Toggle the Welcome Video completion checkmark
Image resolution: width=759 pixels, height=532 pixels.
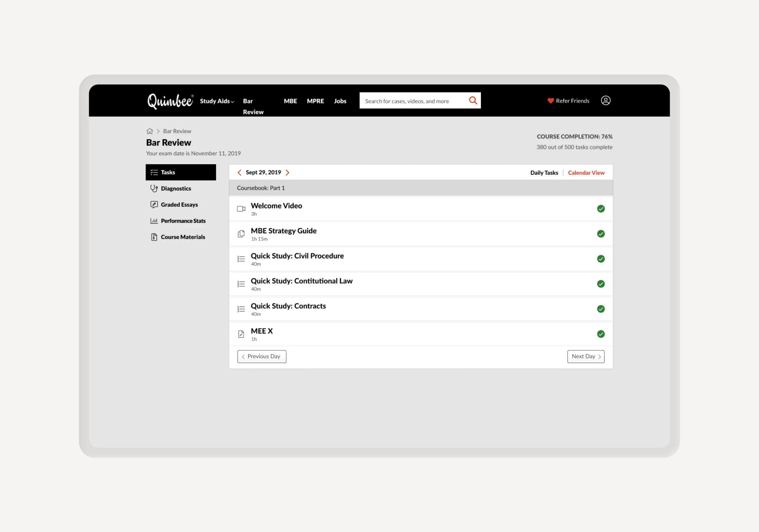coord(601,209)
